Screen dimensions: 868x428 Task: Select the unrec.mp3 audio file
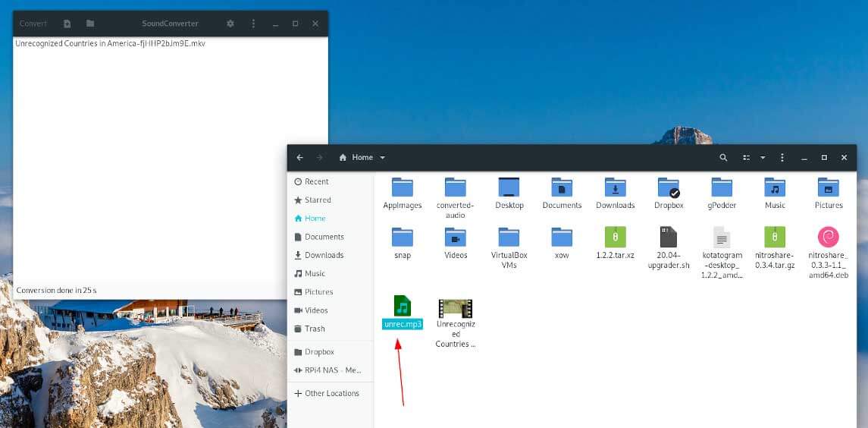coord(403,312)
